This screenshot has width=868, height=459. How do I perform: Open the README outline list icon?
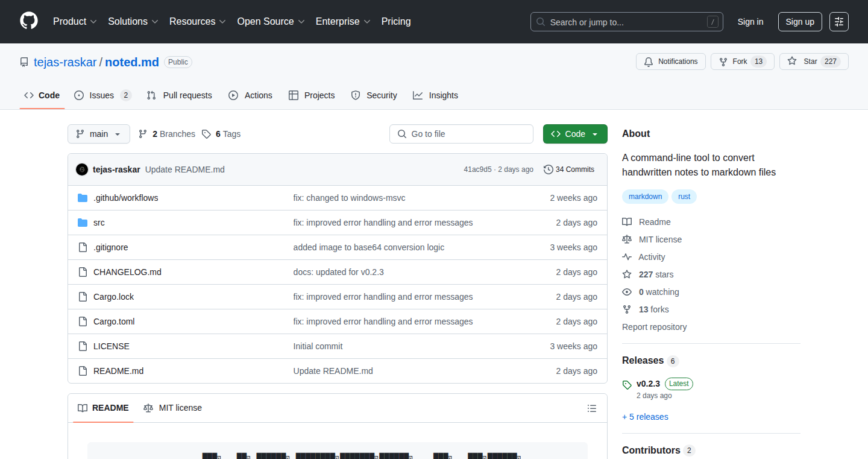(x=592, y=408)
